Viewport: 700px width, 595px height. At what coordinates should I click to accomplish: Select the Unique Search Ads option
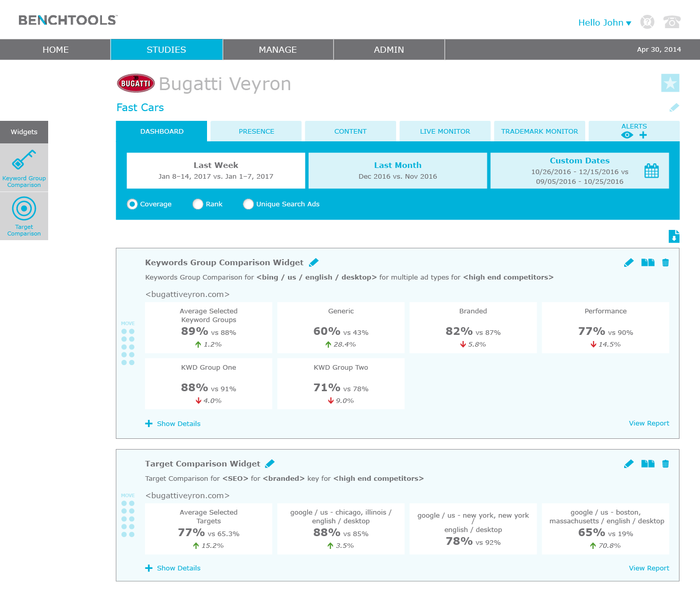coord(249,204)
